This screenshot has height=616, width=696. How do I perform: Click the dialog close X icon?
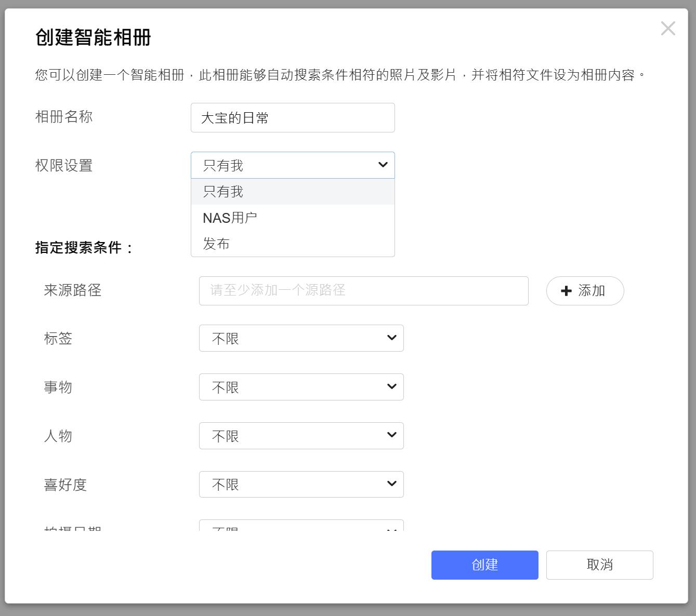668,29
